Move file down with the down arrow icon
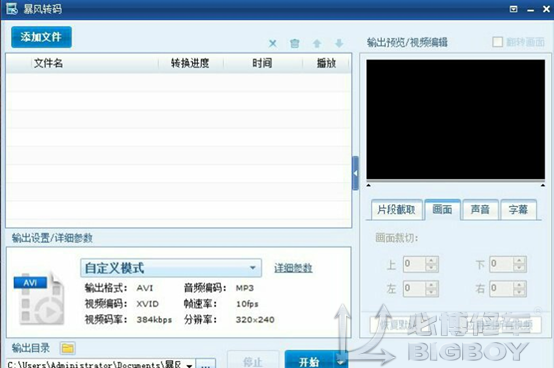The height and width of the screenshot is (368, 554). coord(339,43)
